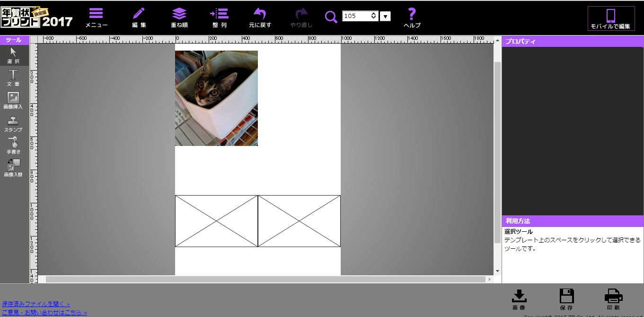
Task: Click the scroll down arrow of canvas
Action: point(497,271)
